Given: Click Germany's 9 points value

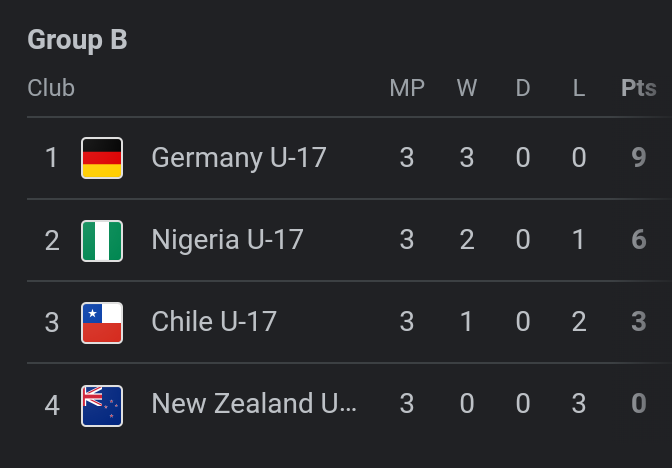Looking at the screenshot, I should pyautogui.click(x=639, y=158).
